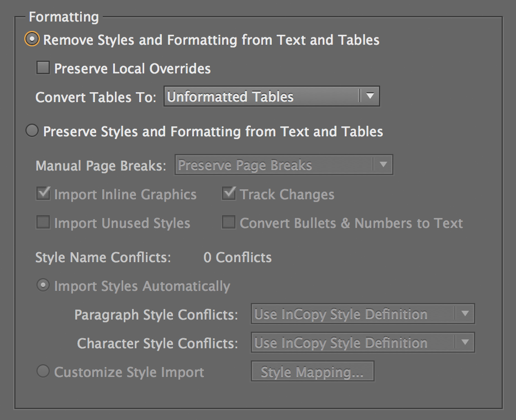The width and height of the screenshot is (516, 420).
Task: Choose Import Styles Automatically
Action: [x=43, y=286]
